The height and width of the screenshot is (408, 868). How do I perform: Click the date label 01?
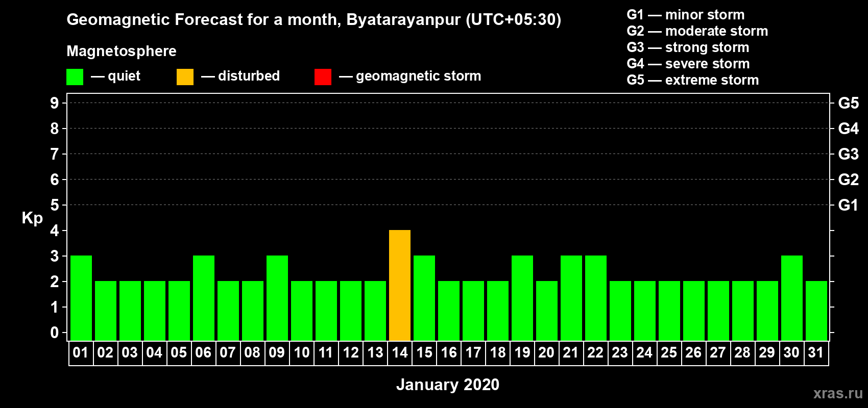coord(81,352)
